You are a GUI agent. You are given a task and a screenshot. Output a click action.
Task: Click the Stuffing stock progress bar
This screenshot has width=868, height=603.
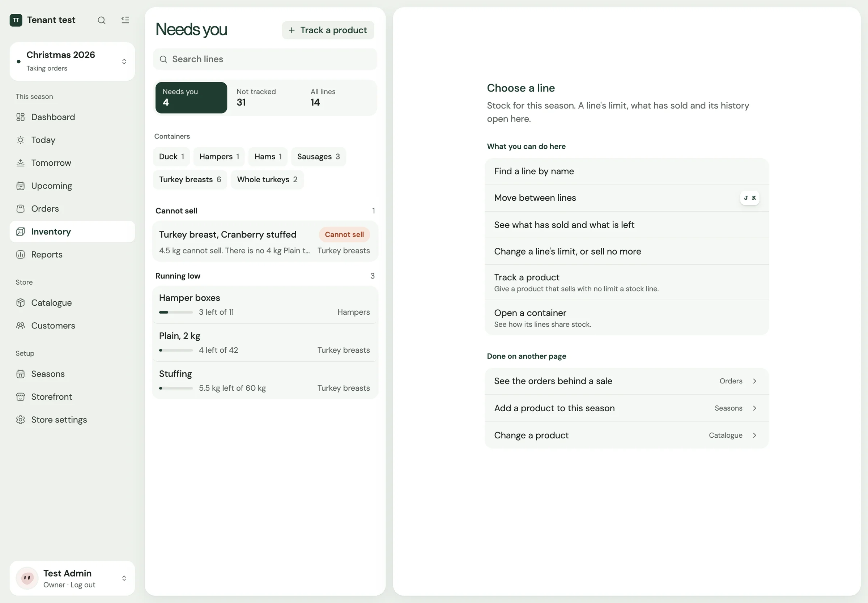coord(176,388)
